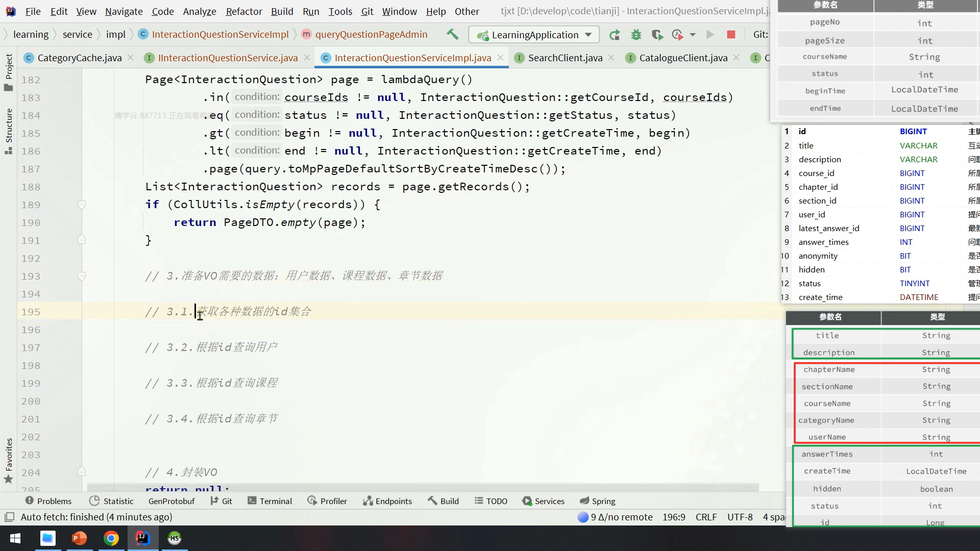The width and height of the screenshot is (980, 551).
Task: Click the horizontal editor scrollbar
Action: pyautogui.click(x=423, y=488)
